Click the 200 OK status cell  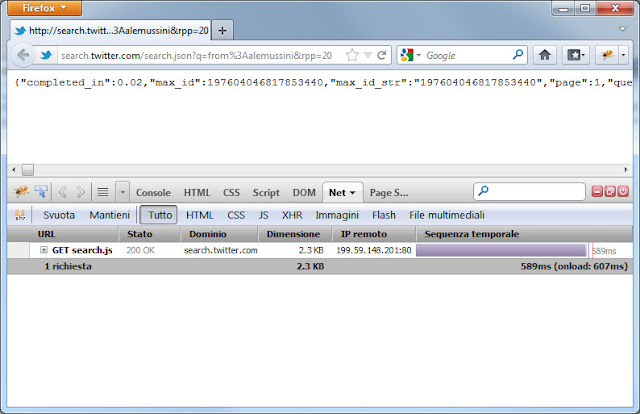[140, 250]
